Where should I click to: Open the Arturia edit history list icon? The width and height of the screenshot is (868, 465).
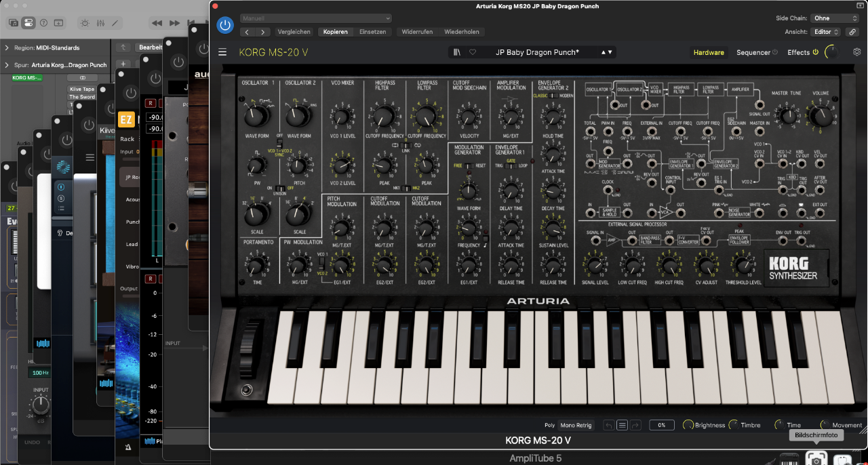click(621, 425)
